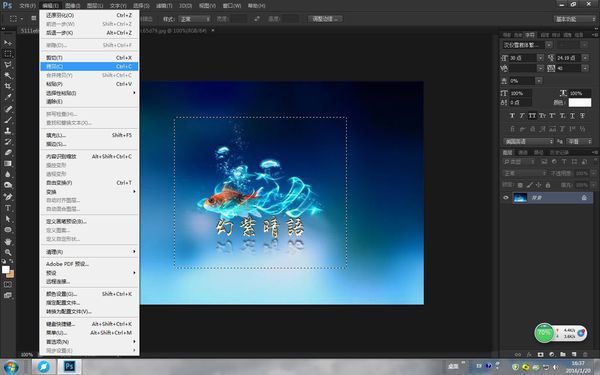Open the Transform submenu arrow in Edit menu

[x=134, y=191]
